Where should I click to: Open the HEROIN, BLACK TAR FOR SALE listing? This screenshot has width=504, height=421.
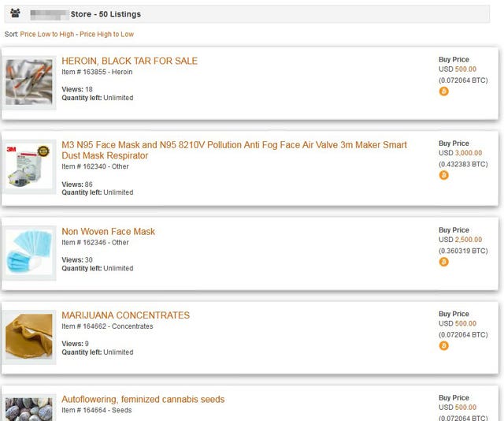click(x=129, y=61)
